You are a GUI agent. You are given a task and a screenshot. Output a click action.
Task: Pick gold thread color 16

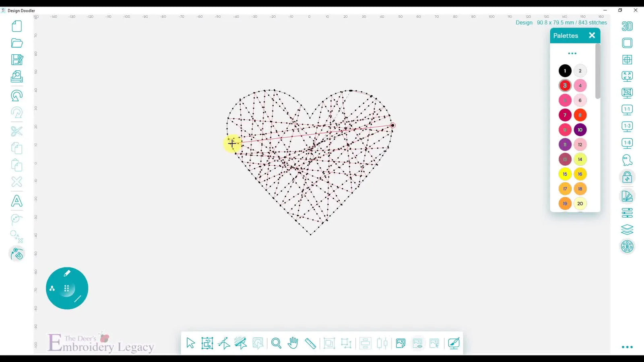pyautogui.click(x=580, y=174)
